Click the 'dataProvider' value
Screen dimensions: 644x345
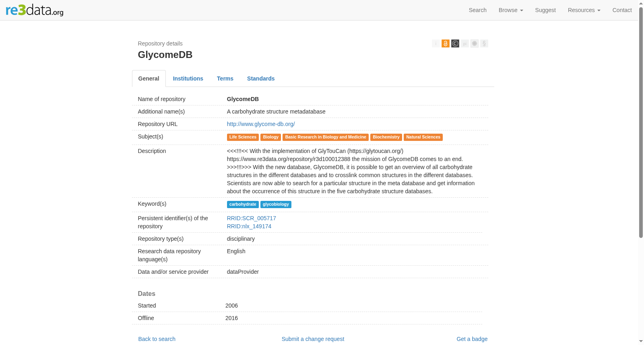pos(243,272)
